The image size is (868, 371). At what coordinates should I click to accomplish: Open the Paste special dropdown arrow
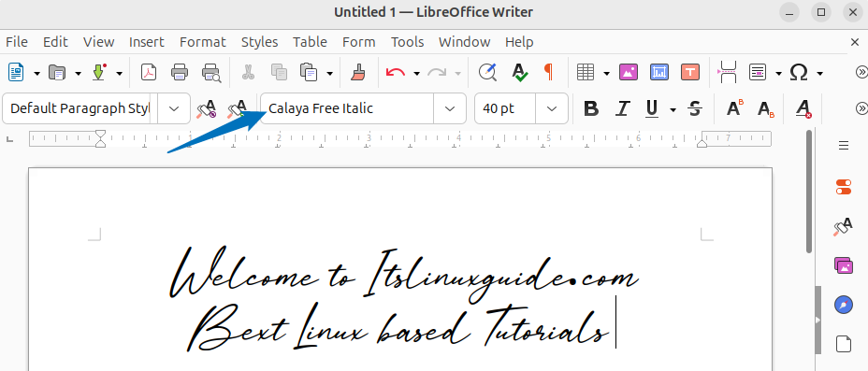coord(330,73)
